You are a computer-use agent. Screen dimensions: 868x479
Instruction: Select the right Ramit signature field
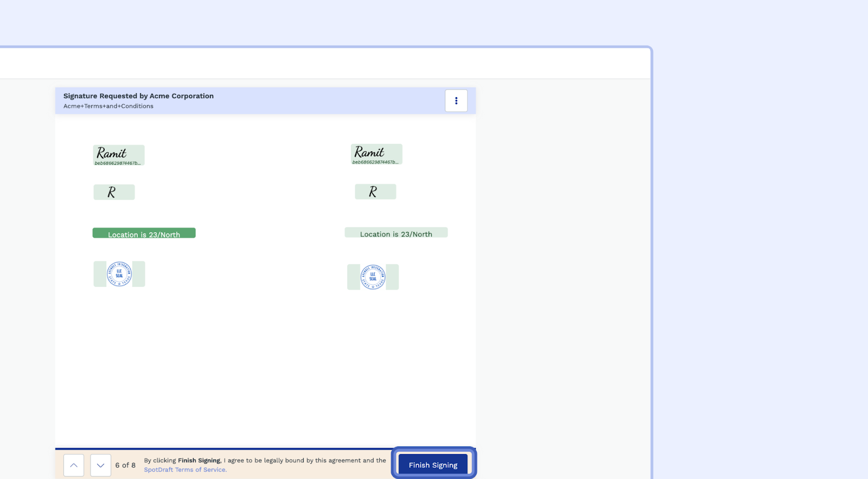point(376,154)
